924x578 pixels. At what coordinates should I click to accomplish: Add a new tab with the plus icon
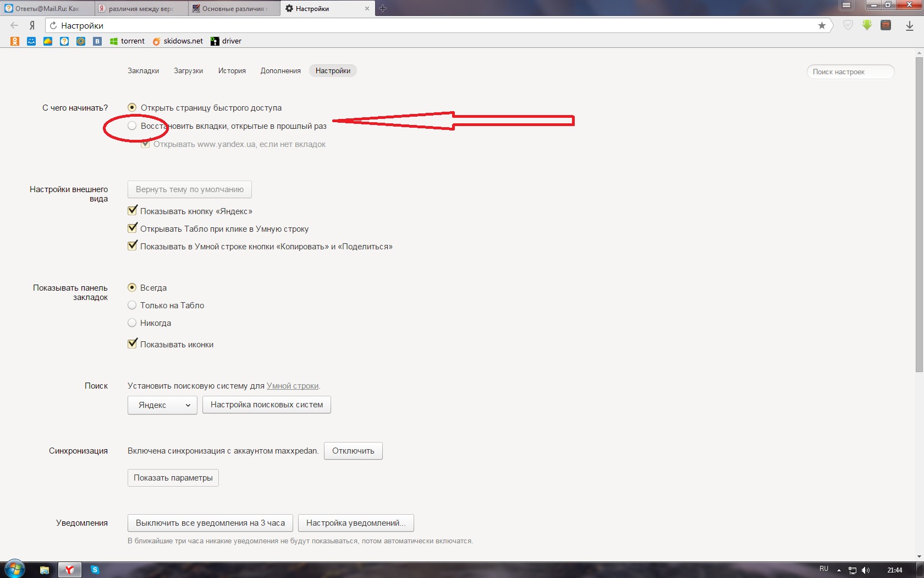tap(383, 8)
